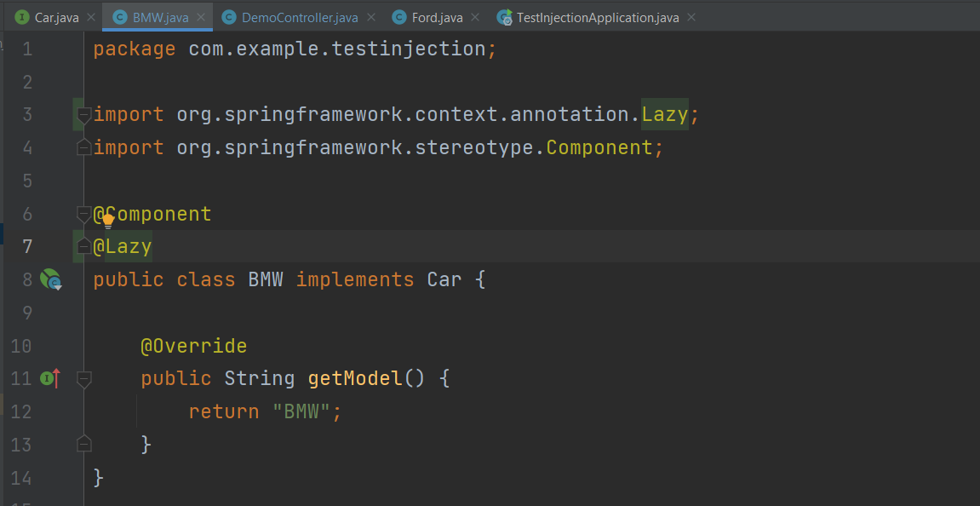The width and height of the screenshot is (980, 506).
Task: Click the Component import class name on line 4
Action: pyautogui.click(x=599, y=147)
